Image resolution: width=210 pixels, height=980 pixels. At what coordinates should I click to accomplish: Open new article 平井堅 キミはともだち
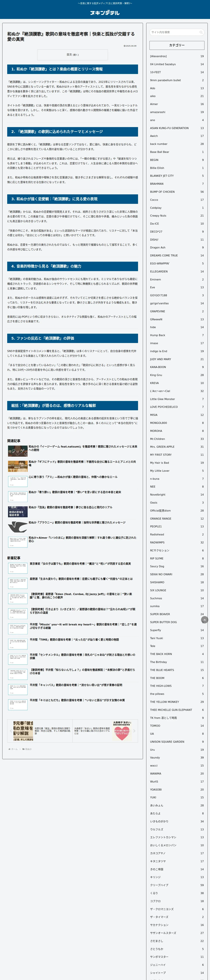(77, 700)
